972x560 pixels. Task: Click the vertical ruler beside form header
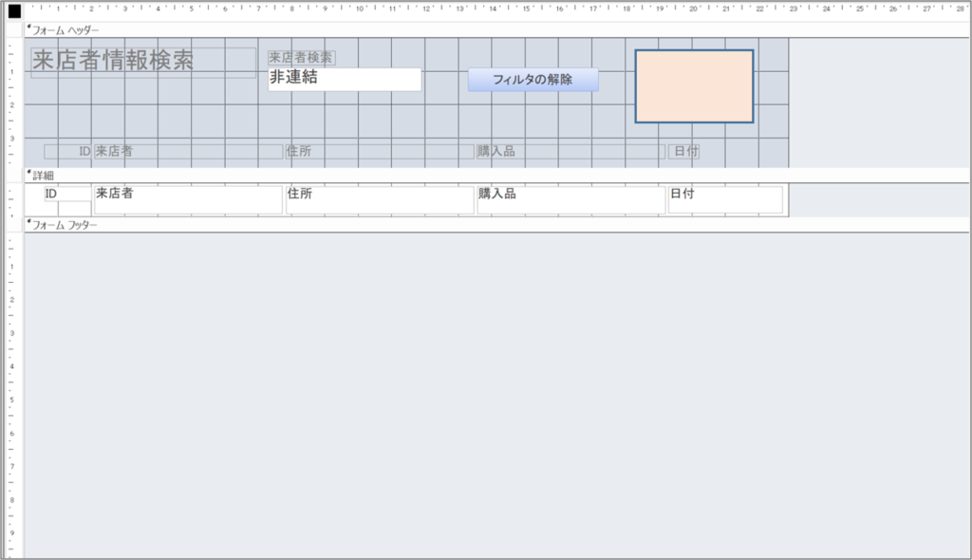(12, 103)
